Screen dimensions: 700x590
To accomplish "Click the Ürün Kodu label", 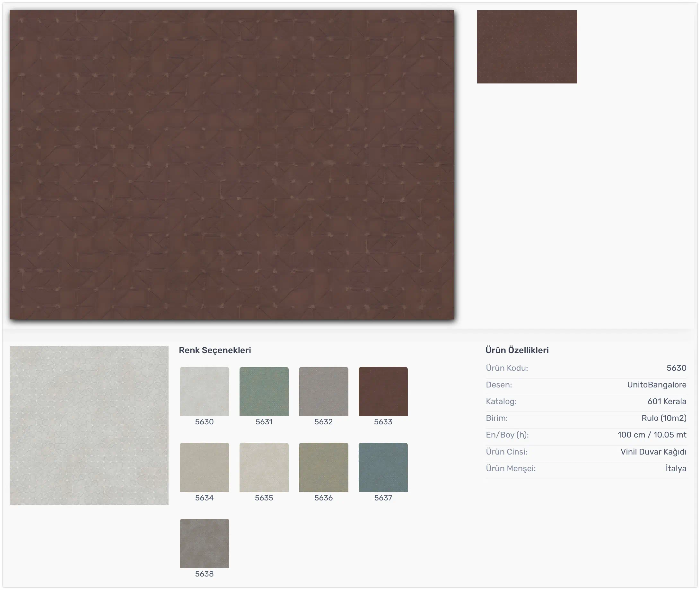I will [507, 368].
